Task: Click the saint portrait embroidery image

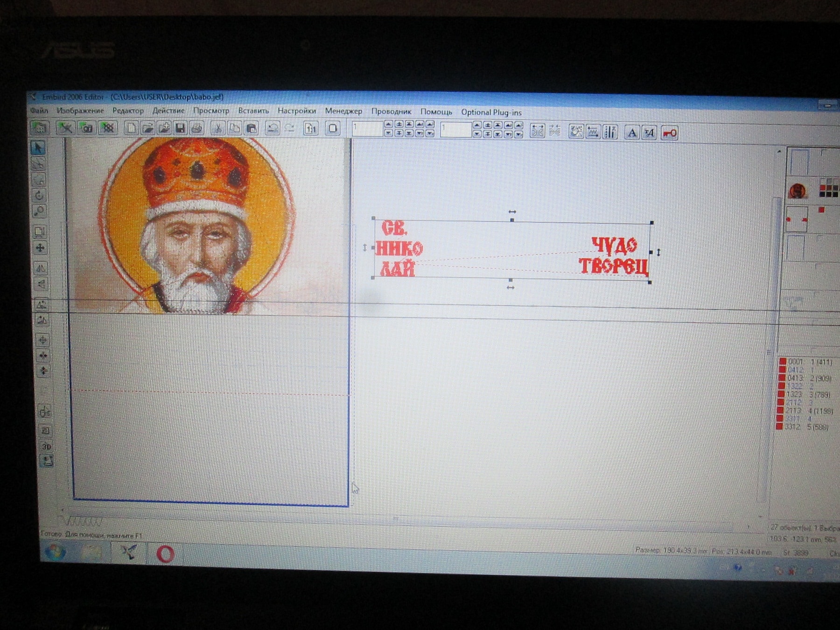Action: 201,226
